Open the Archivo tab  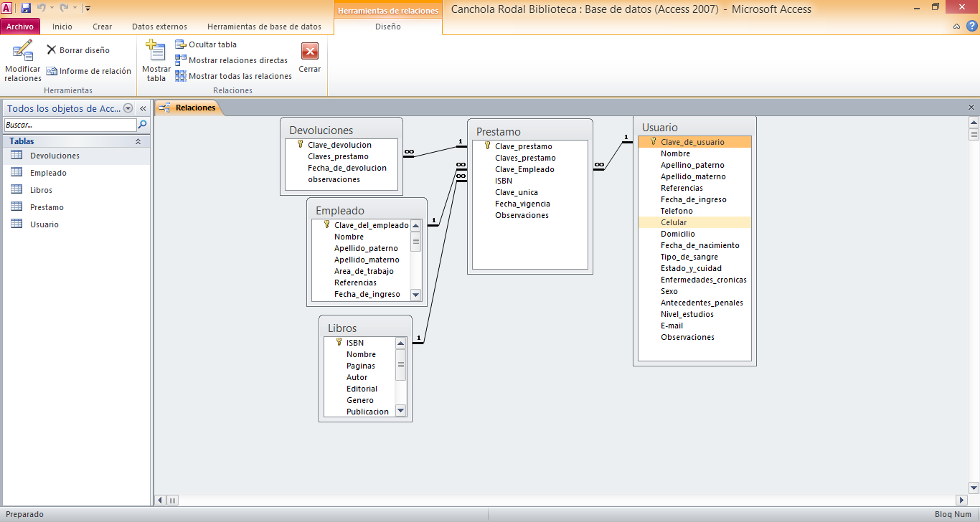pyautogui.click(x=20, y=27)
